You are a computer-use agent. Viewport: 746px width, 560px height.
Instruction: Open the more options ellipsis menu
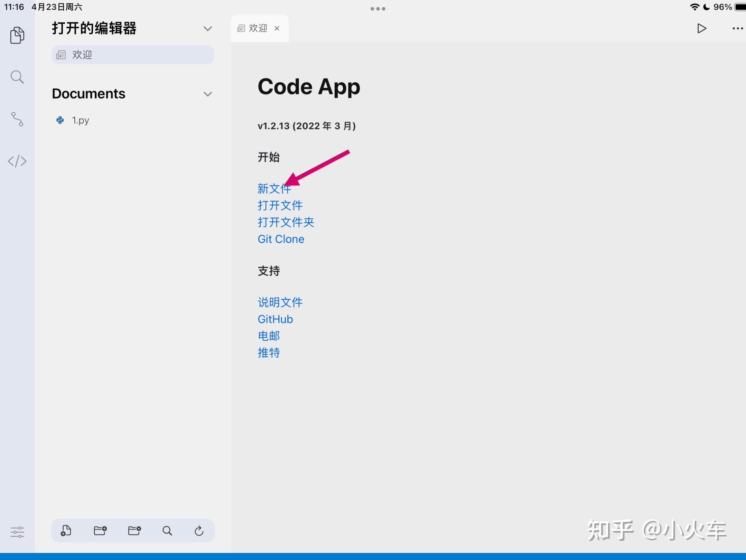(737, 28)
